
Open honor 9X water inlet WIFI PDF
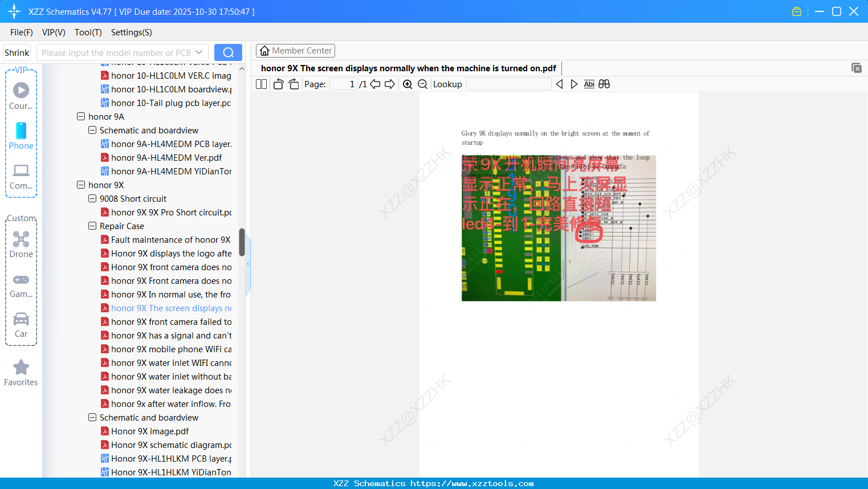pos(166,362)
